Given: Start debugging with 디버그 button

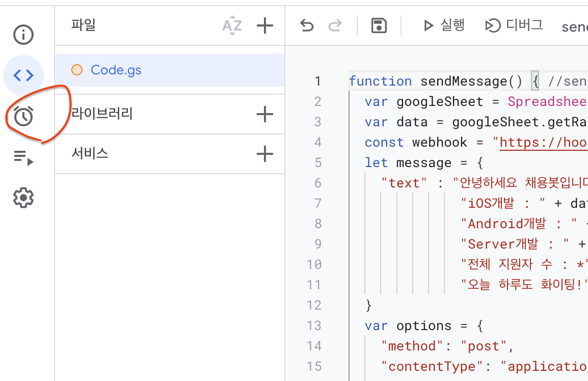Looking at the screenshot, I should coord(514,25).
